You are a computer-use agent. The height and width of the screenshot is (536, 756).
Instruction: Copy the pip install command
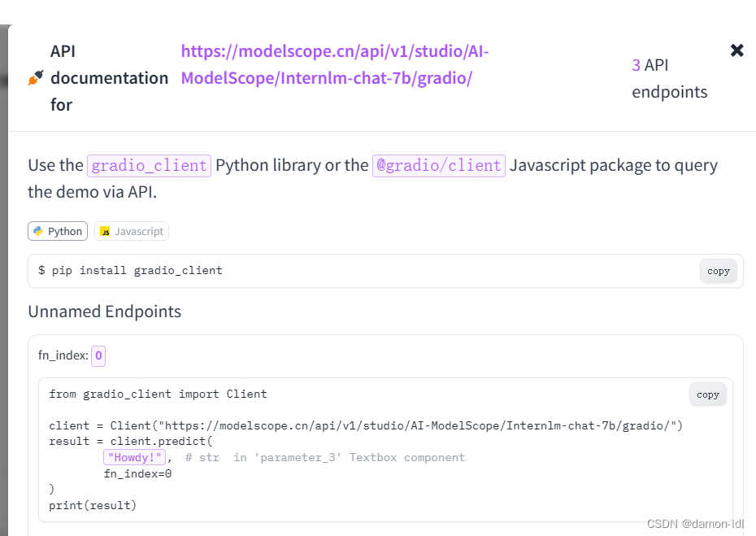tap(719, 271)
